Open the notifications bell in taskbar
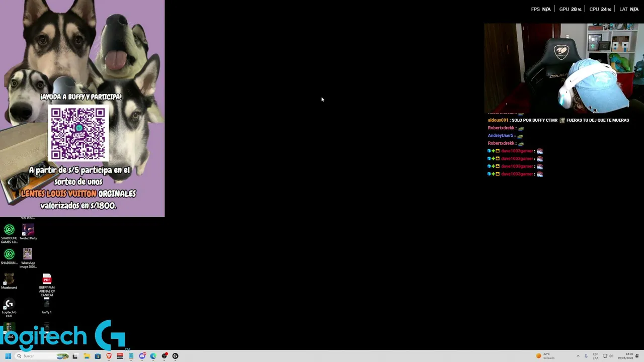 [x=638, y=356]
